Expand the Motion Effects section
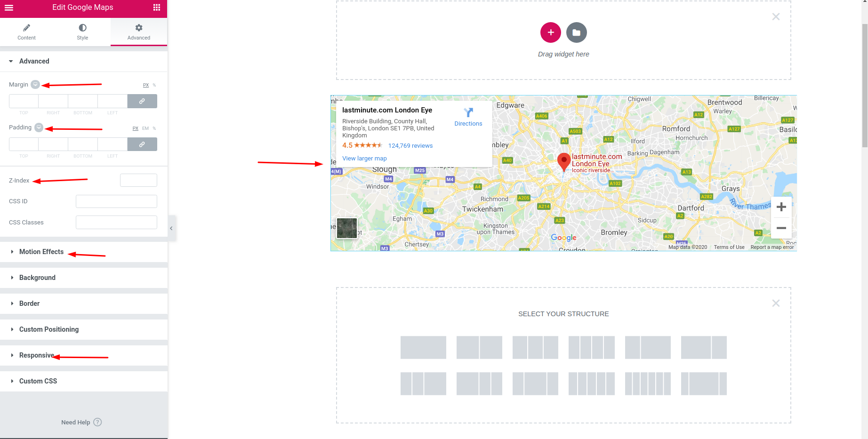 84,252
